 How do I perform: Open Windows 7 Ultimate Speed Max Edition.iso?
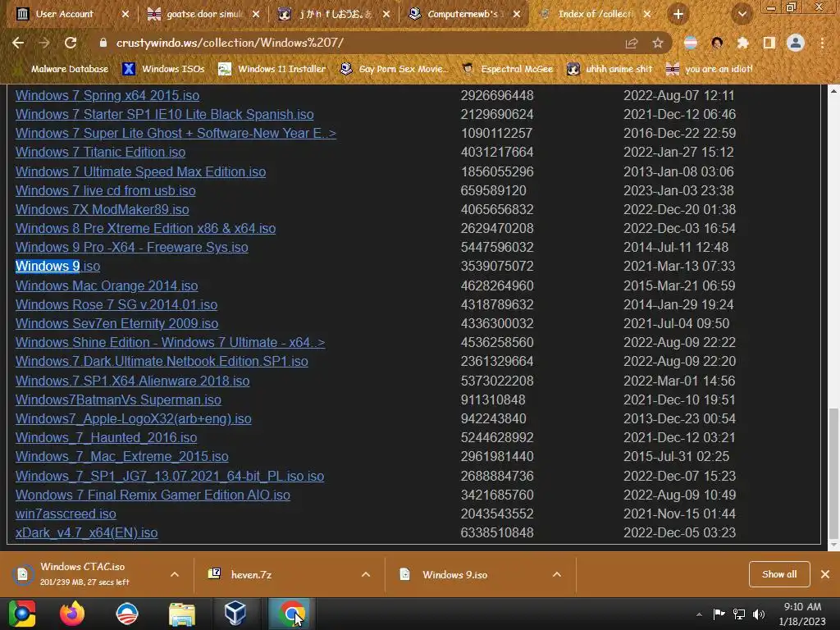tap(140, 171)
